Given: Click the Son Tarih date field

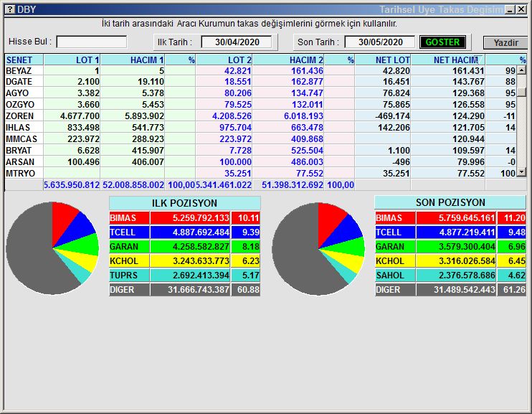Looking at the screenshot, I should click(380, 42).
